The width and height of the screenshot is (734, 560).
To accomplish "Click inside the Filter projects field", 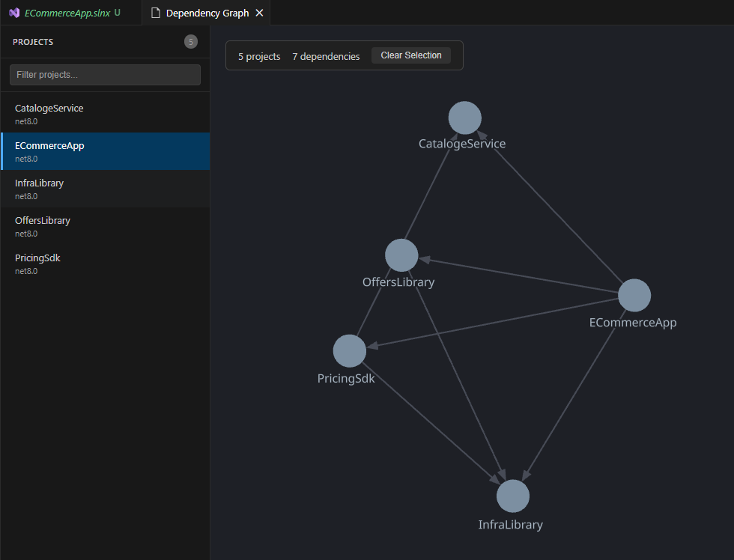I will point(105,75).
